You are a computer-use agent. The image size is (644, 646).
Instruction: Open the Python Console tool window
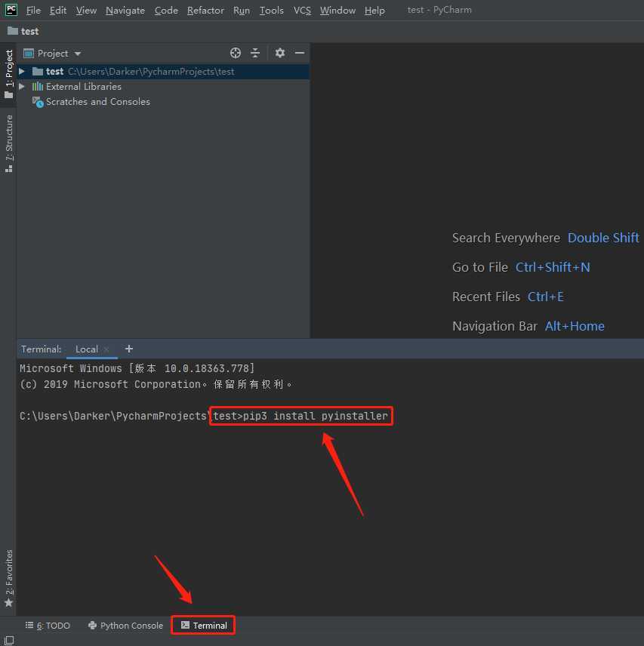point(125,626)
